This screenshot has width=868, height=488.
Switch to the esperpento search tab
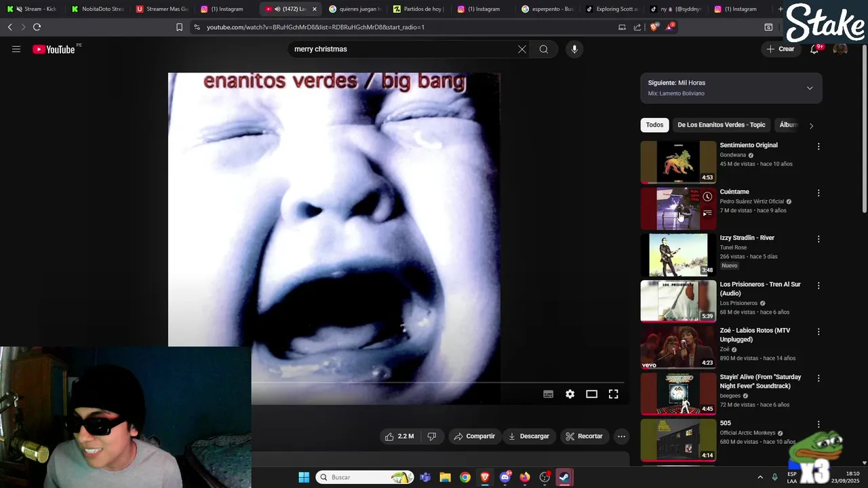tap(548, 9)
